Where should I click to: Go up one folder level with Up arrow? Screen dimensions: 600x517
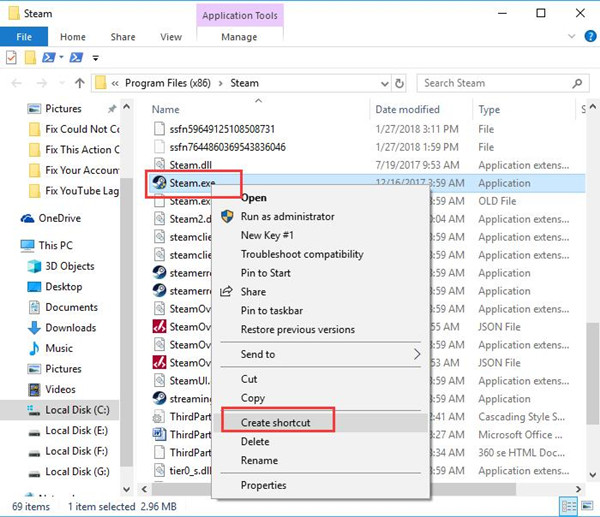click(x=80, y=83)
